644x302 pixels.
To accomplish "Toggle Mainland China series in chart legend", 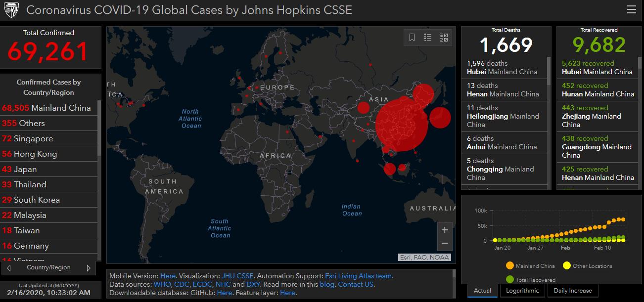I will click(530, 266).
